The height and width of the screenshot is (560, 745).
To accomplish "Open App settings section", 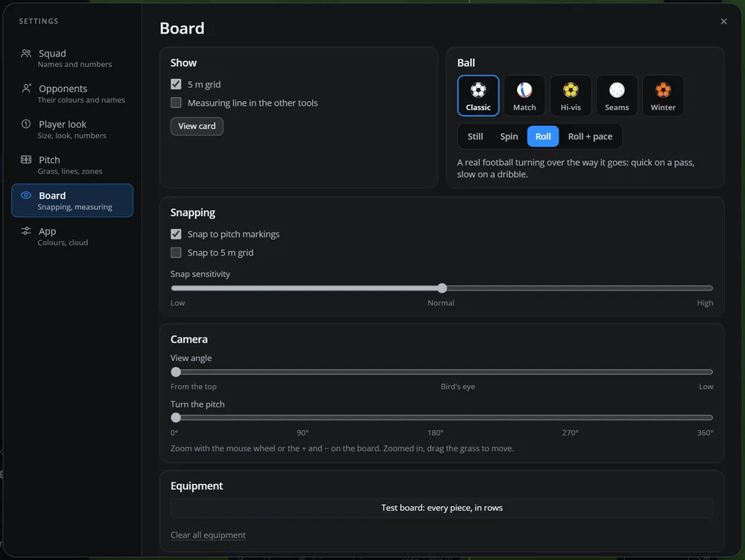I will (72, 236).
